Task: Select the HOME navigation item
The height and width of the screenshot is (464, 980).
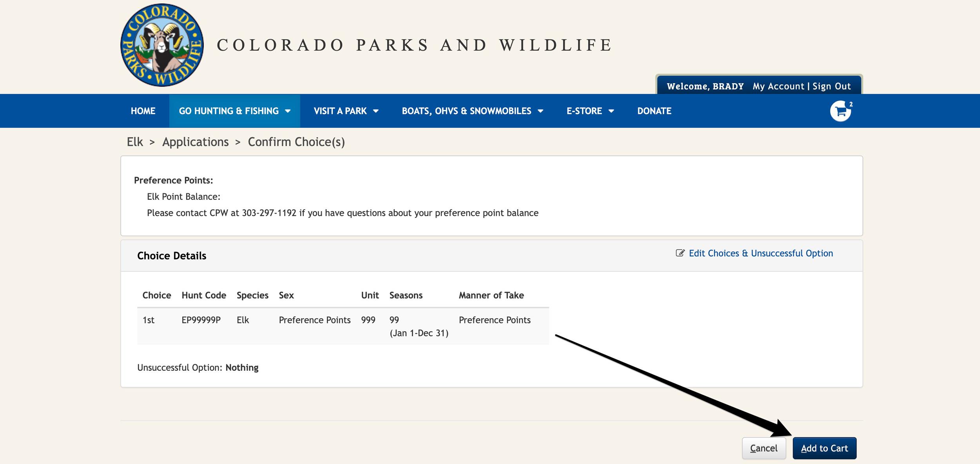Action: [143, 111]
